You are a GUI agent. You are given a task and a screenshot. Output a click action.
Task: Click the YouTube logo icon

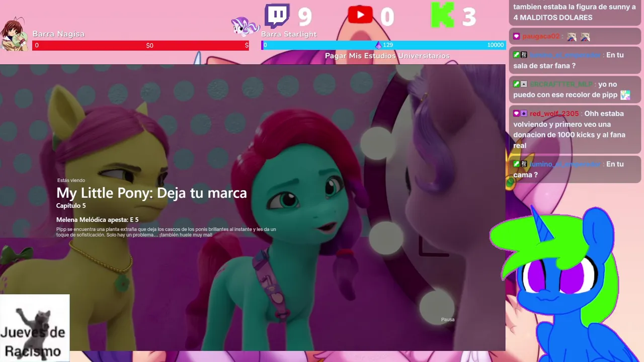[x=360, y=15]
